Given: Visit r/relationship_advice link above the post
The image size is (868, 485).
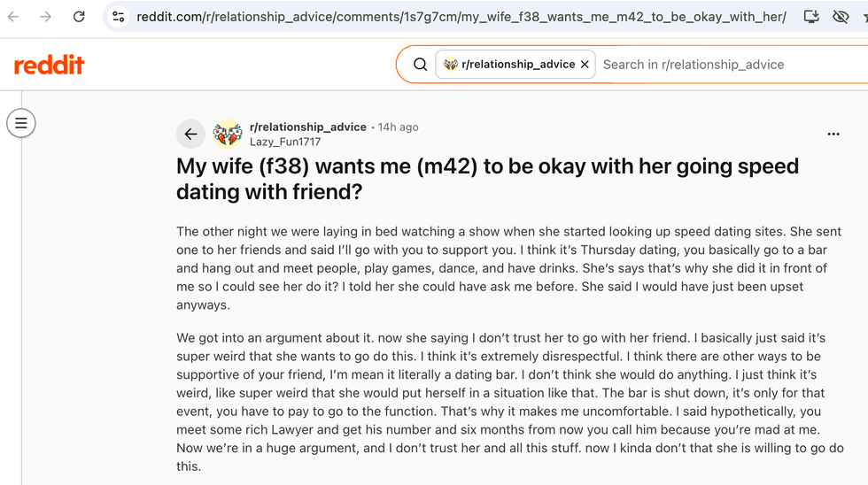Looking at the screenshot, I should pyautogui.click(x=308, y=127).
